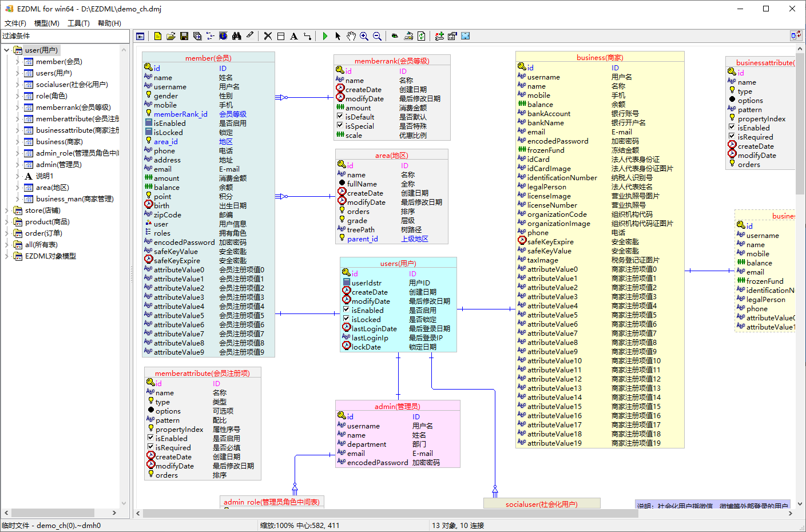Click the green refresh document icon

422,36
